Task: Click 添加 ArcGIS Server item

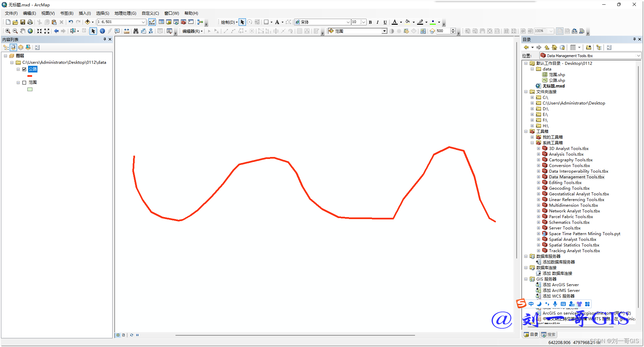Action: 560,285
